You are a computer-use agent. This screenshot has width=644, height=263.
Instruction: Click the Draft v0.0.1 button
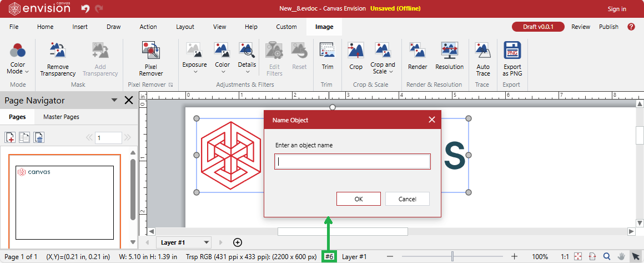pyautogui.click(x=538, y=27)
